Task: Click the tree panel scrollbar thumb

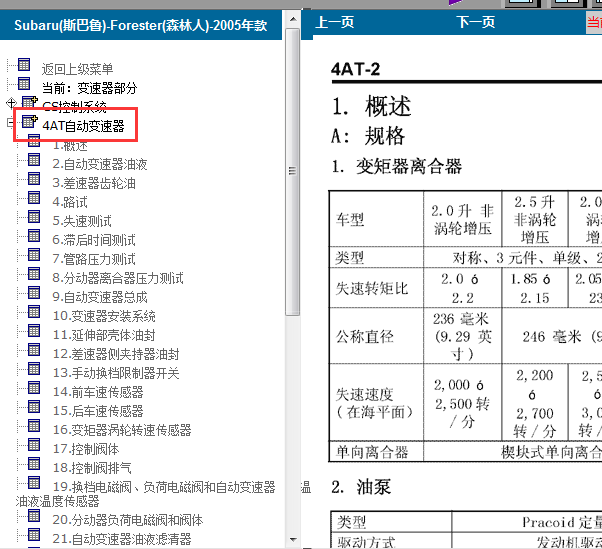Action: click(x=293, y=172)
